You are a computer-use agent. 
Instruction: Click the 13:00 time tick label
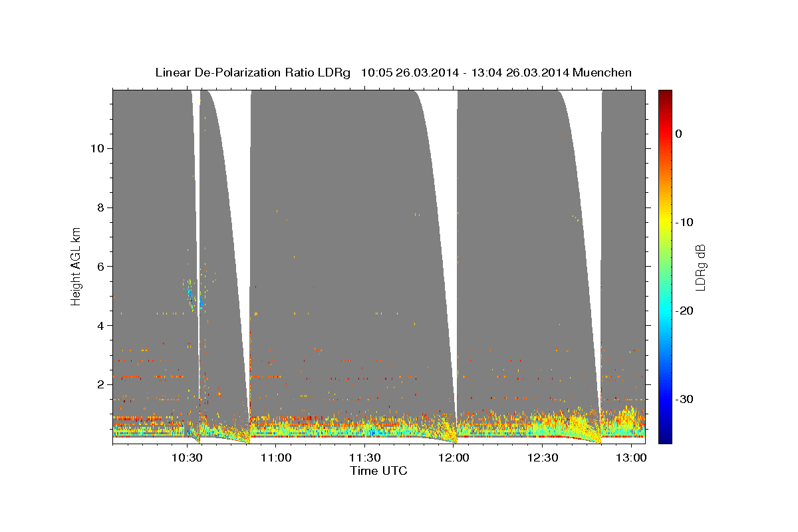tap(630, 458)
